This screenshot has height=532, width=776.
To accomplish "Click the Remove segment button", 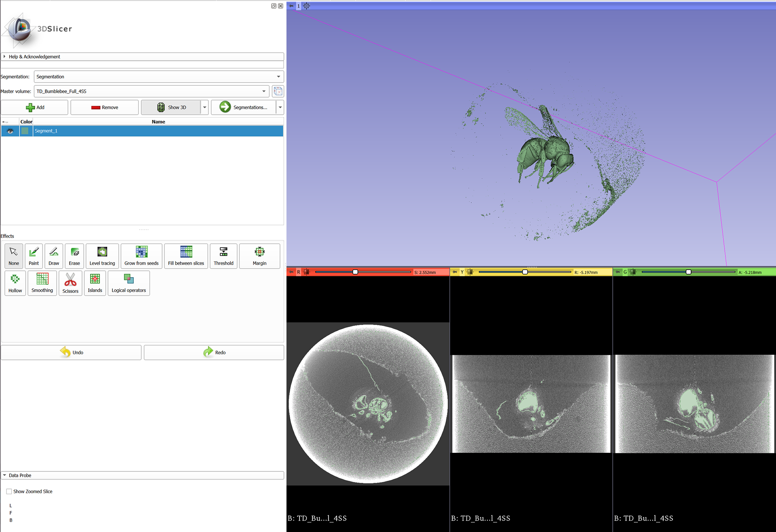I will (104, 107).
